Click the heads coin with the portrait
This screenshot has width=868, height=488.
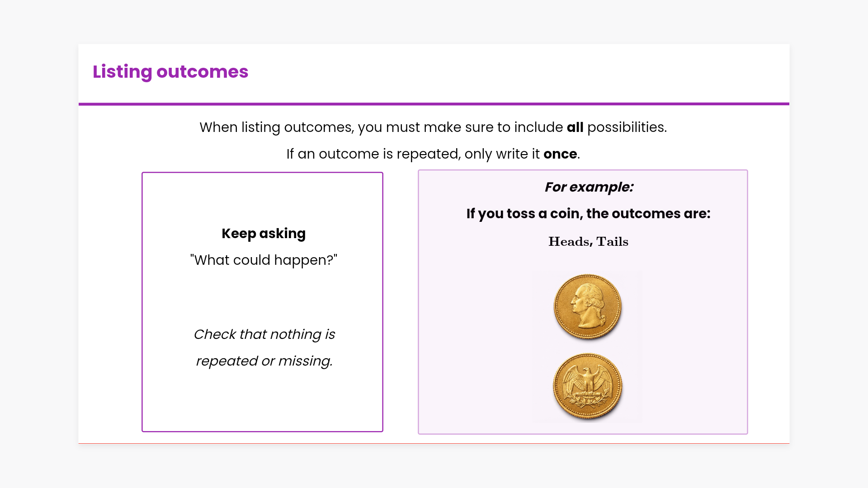pos(587,306)
